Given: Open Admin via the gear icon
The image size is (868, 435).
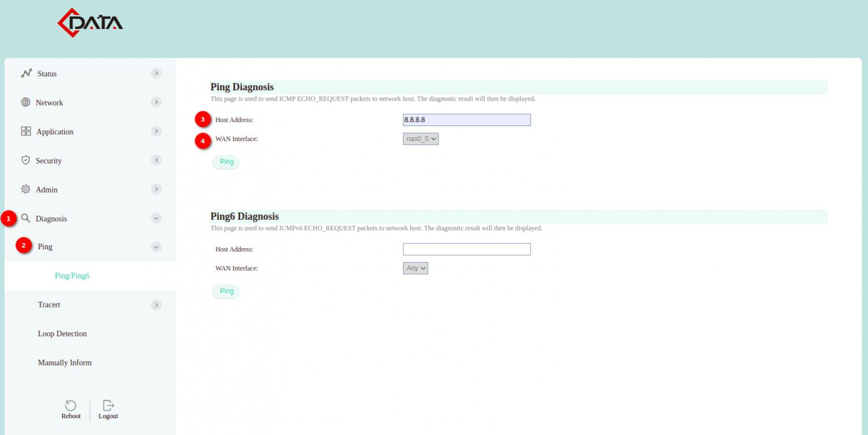Looking at the screenshot, I should pyautogui.click(x=26, y=189).
